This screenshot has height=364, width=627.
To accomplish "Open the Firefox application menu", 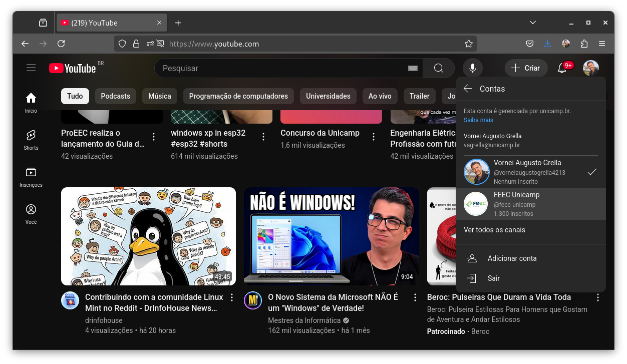I will (x=602, y=44).
